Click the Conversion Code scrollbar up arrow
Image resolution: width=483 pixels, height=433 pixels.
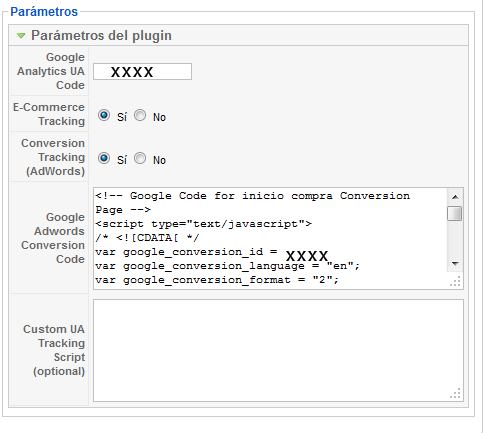point(455,197)
